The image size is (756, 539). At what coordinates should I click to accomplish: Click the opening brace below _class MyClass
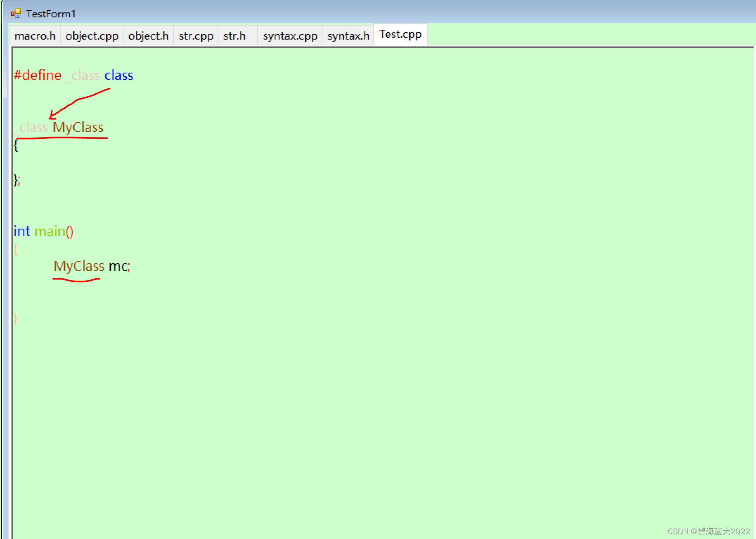[16, 145]
